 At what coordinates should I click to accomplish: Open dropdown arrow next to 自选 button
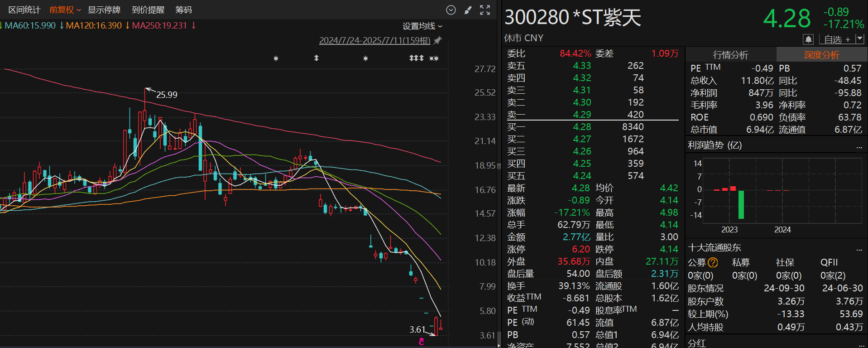[x=859, y=39]
